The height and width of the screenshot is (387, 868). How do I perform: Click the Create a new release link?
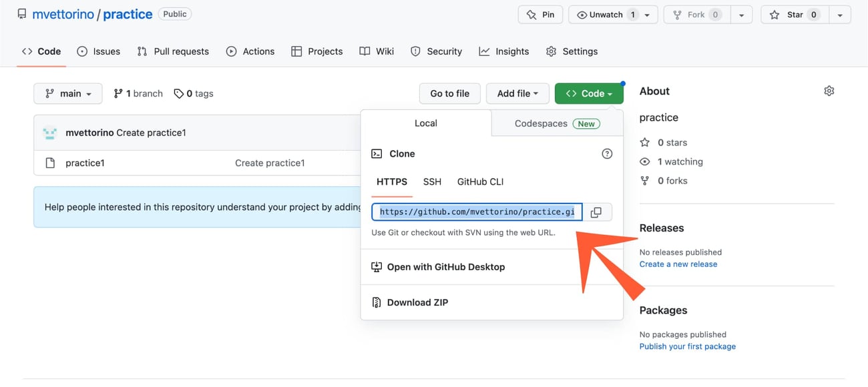coord(678,264)
